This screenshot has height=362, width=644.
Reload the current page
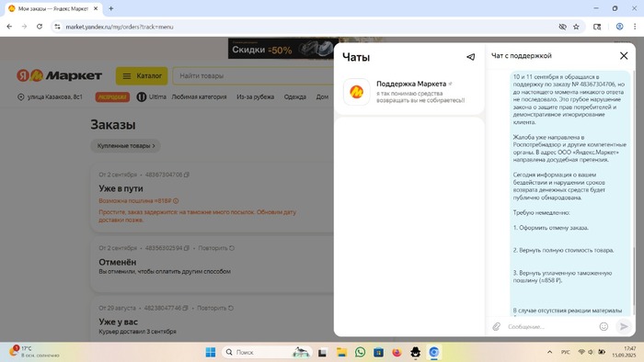[x=40, y=27]
